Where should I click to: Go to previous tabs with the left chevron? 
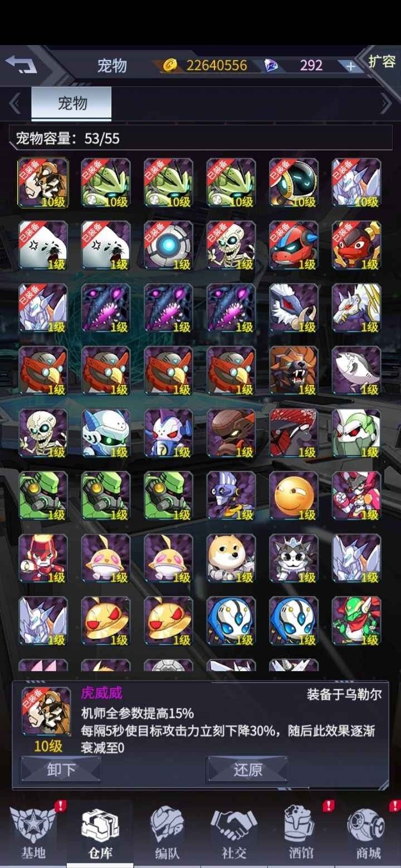click(x=15, y=103)
